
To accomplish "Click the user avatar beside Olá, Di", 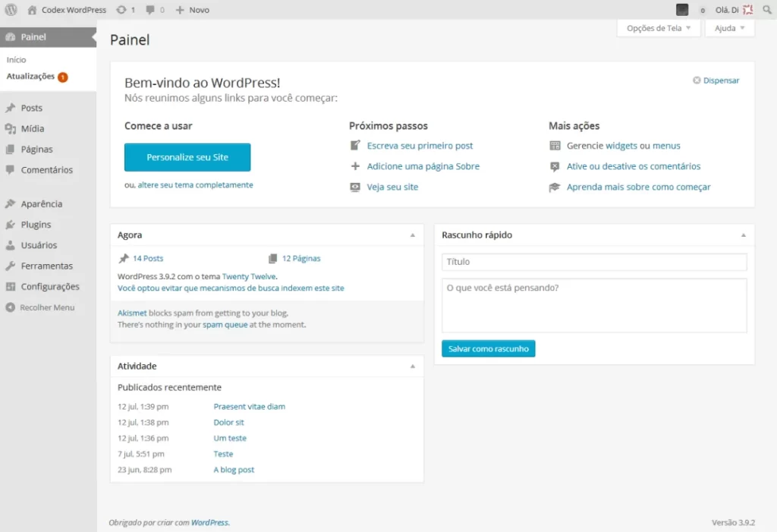I will click(x=747, y=9).
